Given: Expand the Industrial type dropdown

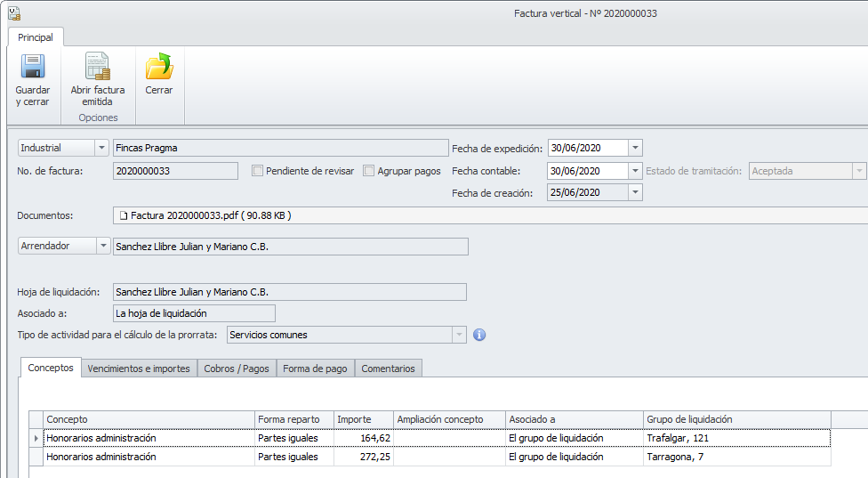Looking at the screenshot, I should coord(101,148).
